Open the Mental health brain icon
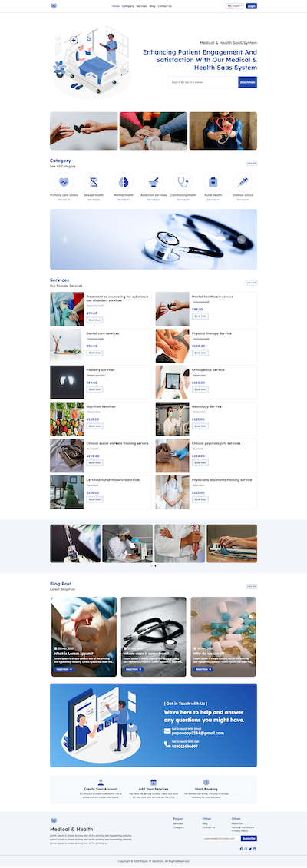The width and height of the screenshot is (307, 868). (x=124, y=181)
